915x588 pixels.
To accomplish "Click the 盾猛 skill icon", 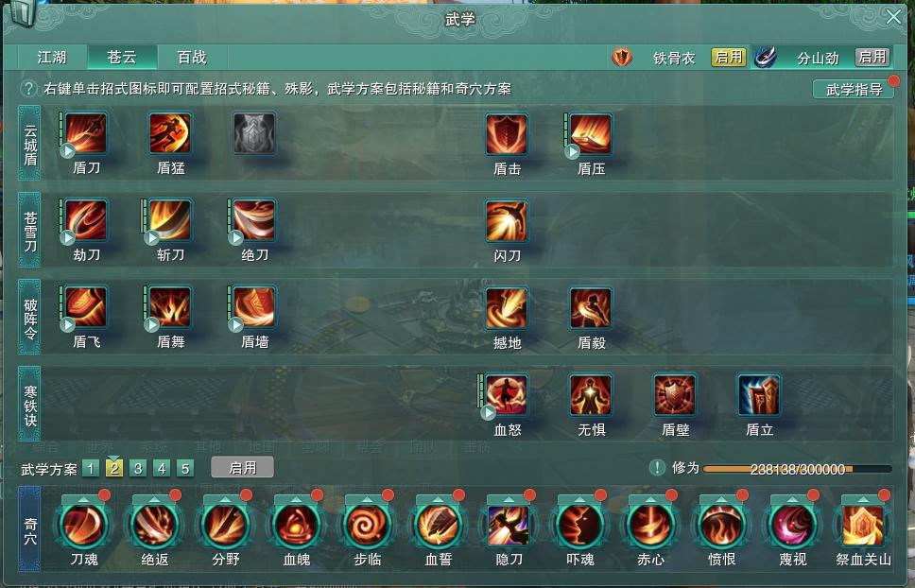I will tap(170, 133).
